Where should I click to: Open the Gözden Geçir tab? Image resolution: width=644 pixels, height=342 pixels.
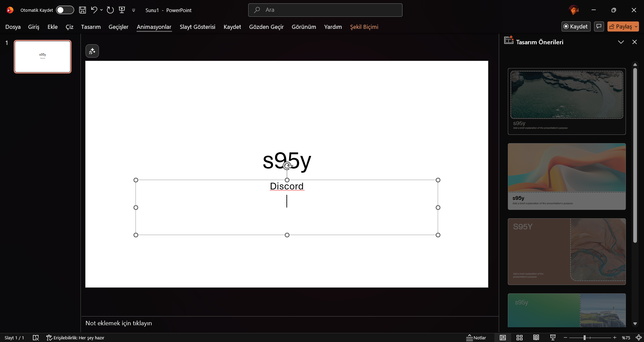pos(266,27)
